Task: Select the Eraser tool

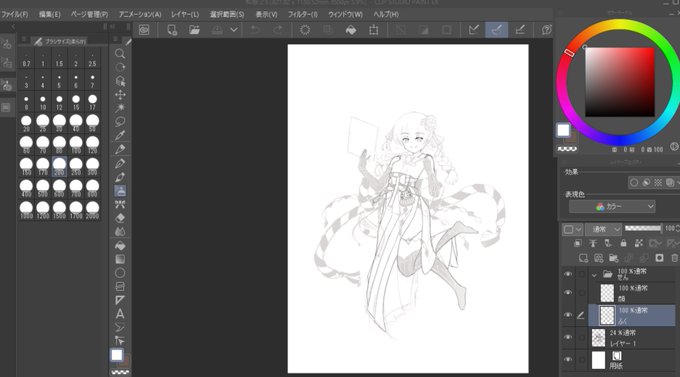Action: 120,218
